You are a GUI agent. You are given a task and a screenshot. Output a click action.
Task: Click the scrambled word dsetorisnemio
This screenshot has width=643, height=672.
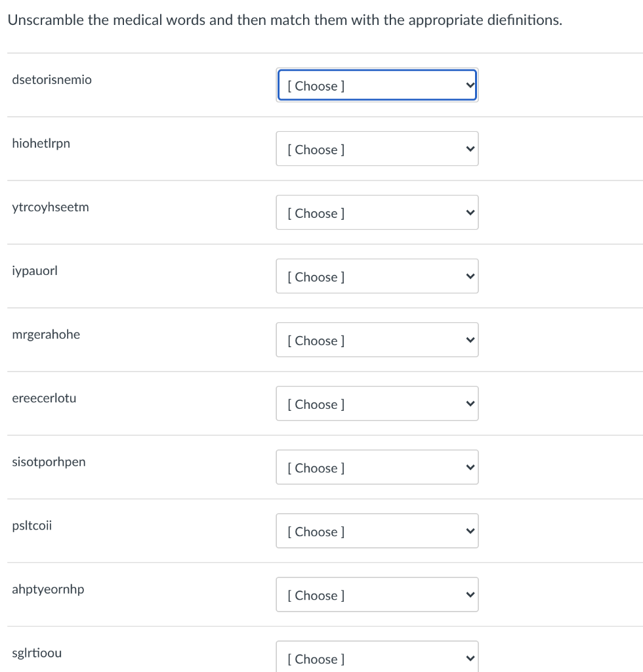(x=52, y=79)
